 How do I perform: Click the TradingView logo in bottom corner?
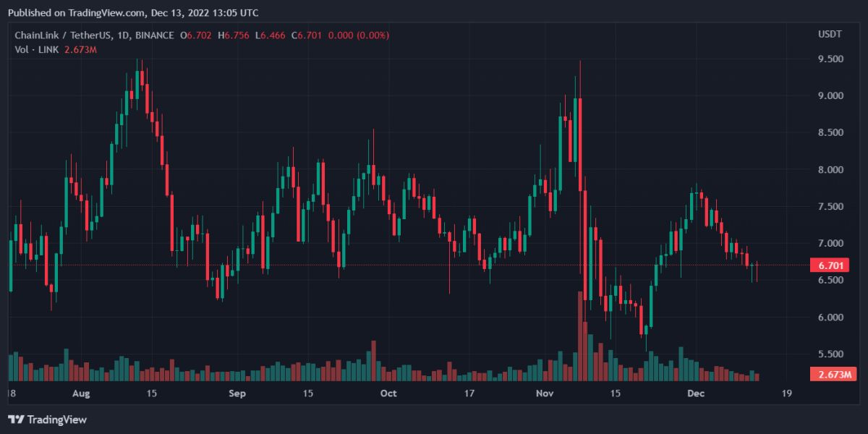click(48, 420)
